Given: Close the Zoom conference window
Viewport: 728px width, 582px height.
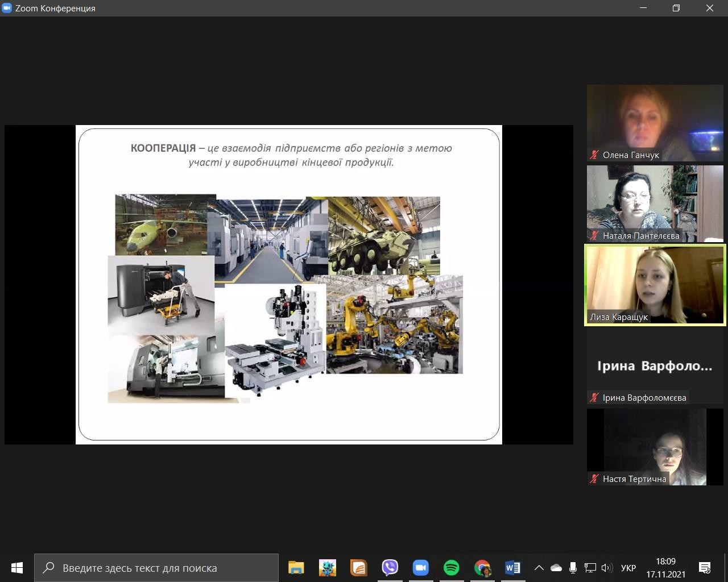Looking at the screenshot, I should (x=710, y=8).
